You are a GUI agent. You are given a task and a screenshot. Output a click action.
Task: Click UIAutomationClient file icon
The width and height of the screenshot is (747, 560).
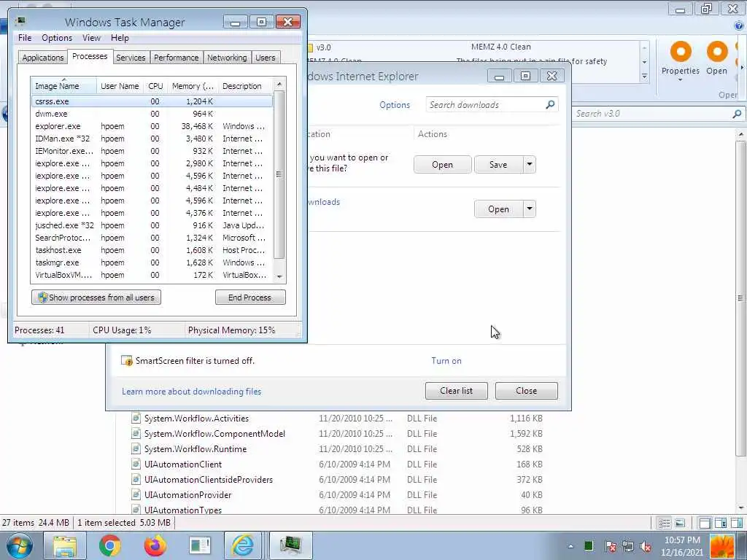pyautogui.click(x=136, y=464)
